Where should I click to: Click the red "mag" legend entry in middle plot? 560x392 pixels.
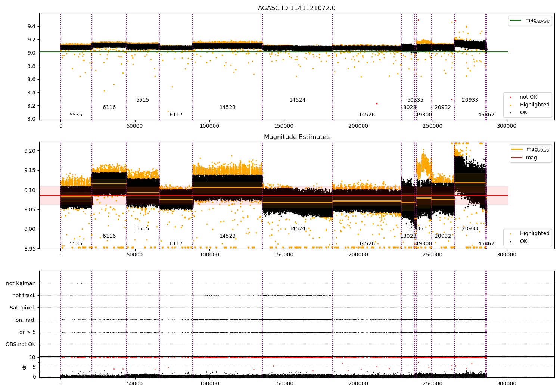point(525,158)
